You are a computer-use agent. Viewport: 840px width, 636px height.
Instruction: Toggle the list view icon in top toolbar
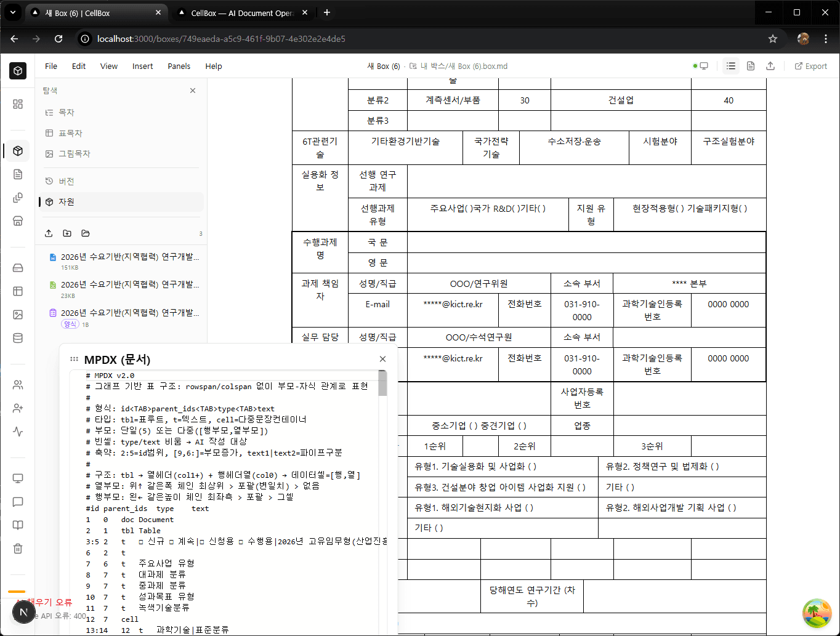(x=731, y=66)
